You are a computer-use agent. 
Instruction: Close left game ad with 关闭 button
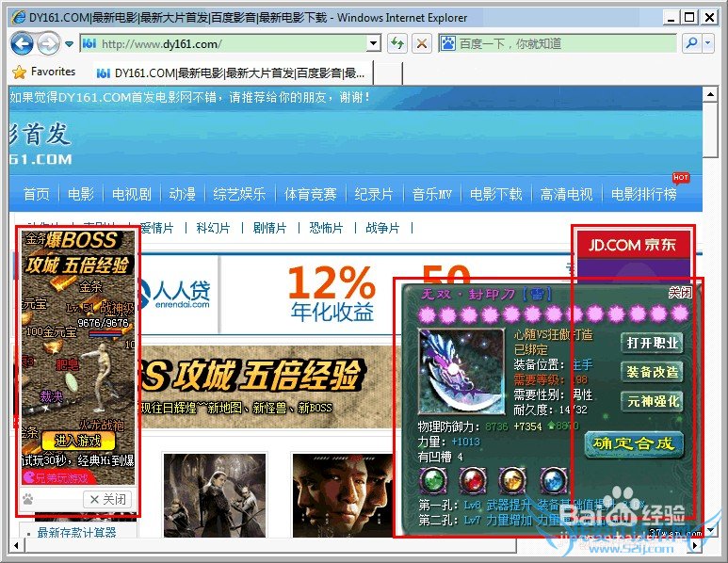[107, 499]
